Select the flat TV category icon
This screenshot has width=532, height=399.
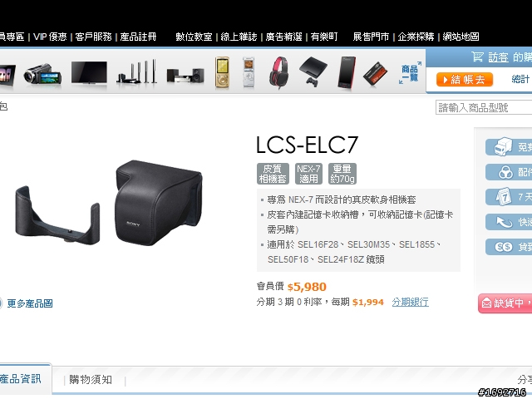[89, 72]
